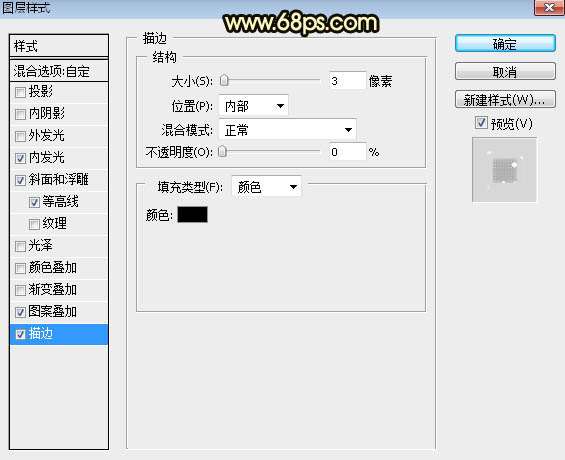This screenshot has width=565, height=460.
Task: Select 图案叠加 style entry
Action: click(59, 312)
